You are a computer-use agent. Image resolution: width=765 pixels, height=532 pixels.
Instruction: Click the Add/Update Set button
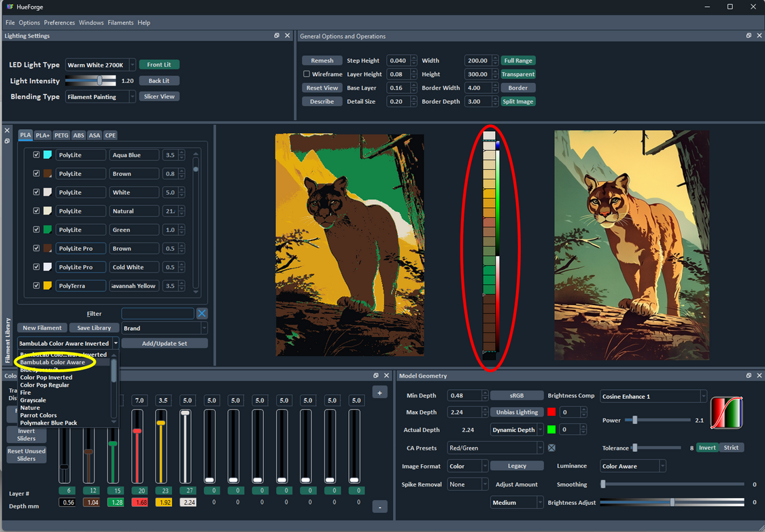point(164,342)
